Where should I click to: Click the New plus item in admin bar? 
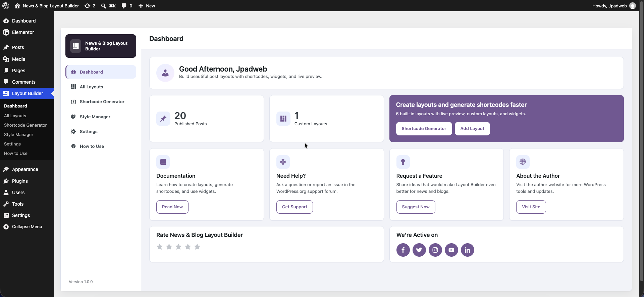pos(147,6)
